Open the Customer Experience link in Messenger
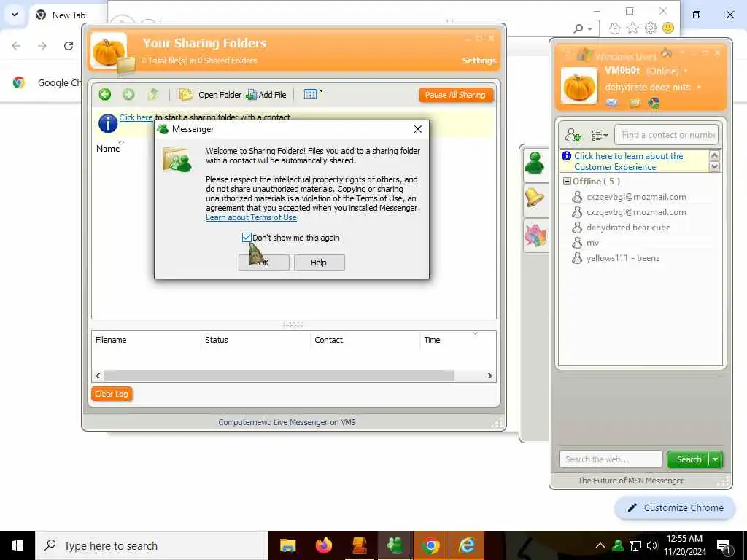 click(629, 161)
